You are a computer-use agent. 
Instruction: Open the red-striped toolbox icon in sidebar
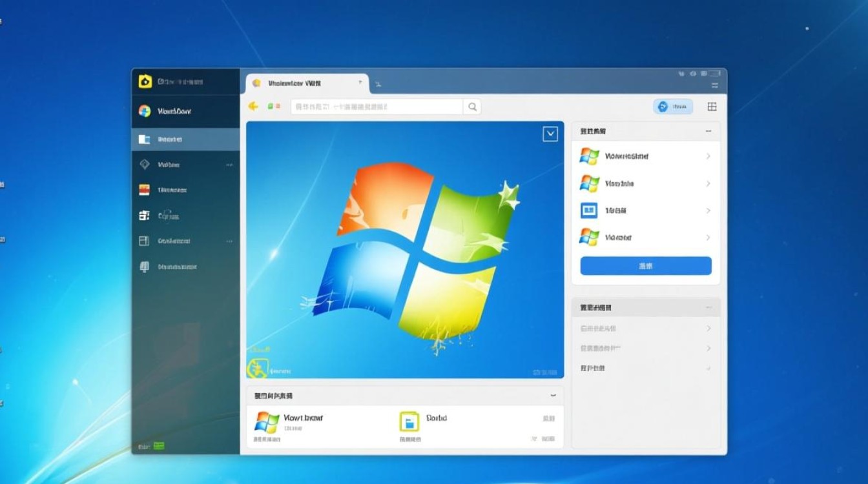145,190
